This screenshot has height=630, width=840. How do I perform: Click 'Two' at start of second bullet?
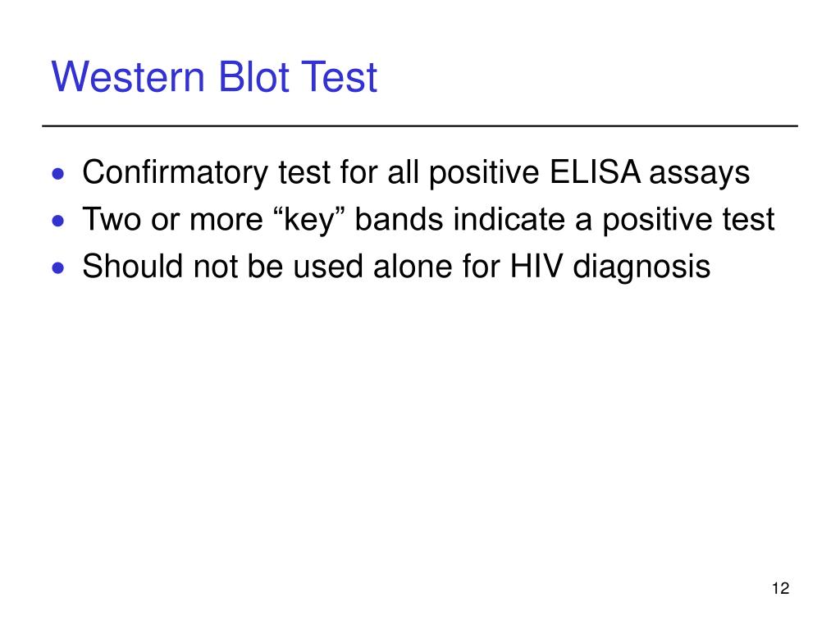click(x=112, y=219)
